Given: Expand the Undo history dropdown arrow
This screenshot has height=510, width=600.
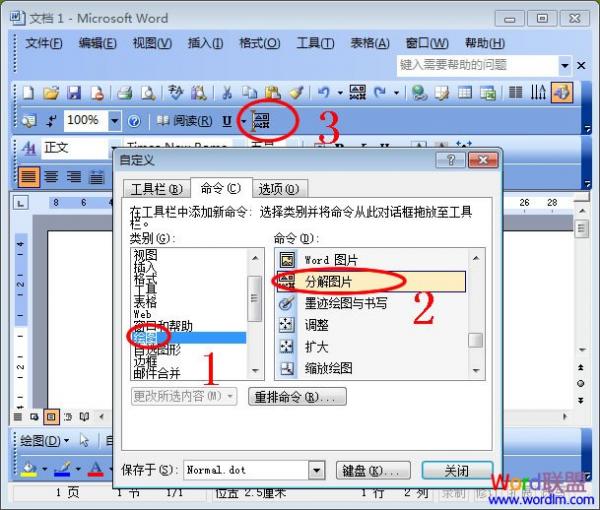Looking at the screenshot, I should (x=340, y=93).
